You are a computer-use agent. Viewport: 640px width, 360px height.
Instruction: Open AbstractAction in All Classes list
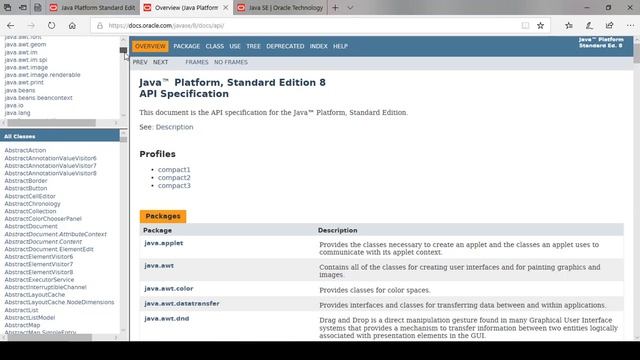tap(25, 150)
